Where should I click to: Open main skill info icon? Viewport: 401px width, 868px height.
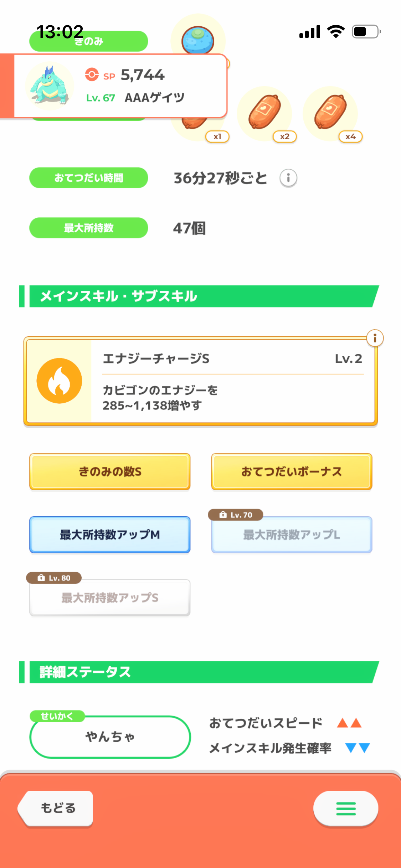[x=375, y=338]
